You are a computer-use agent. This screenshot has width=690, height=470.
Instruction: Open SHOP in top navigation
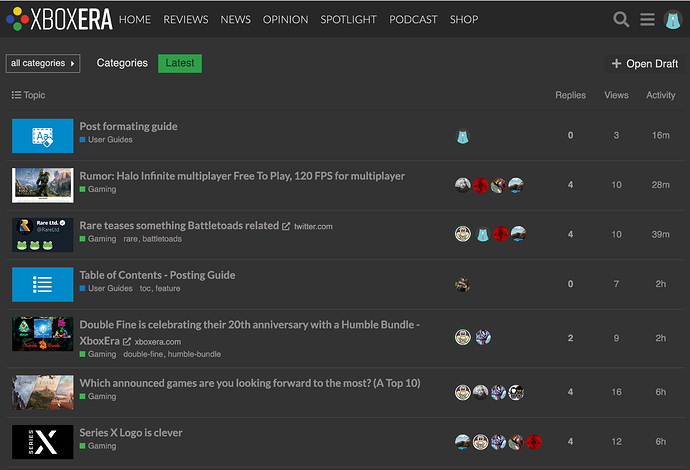(x=464, y=19)
